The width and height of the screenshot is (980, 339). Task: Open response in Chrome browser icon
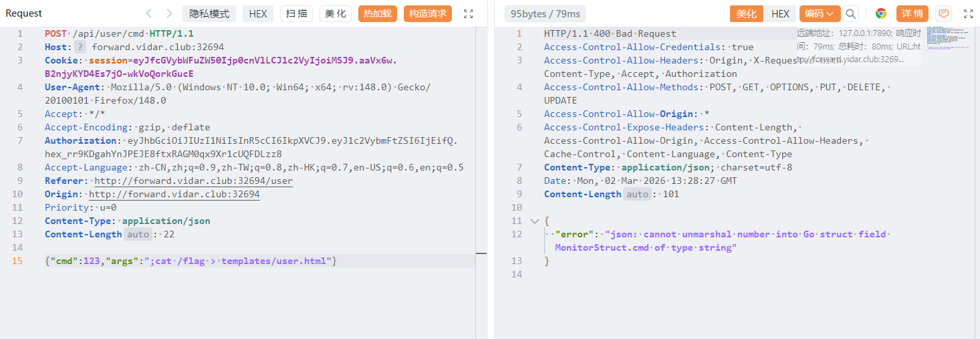(x=881, y=13)
